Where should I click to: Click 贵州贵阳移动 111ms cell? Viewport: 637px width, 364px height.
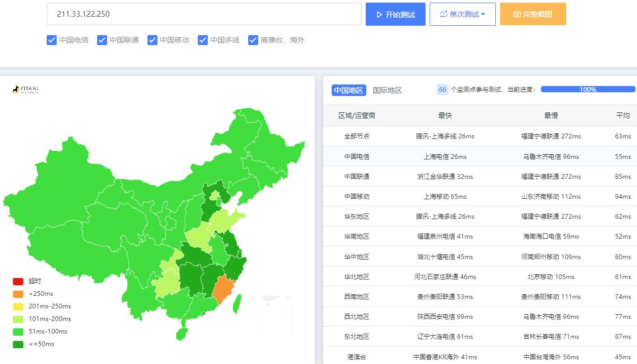tap(551, 296)
